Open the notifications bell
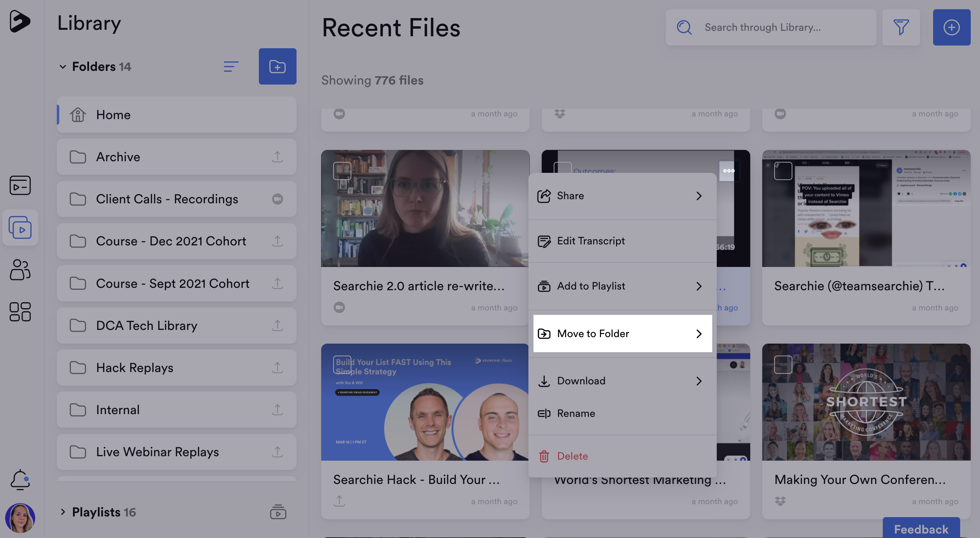980x538 pixels. 20,480
